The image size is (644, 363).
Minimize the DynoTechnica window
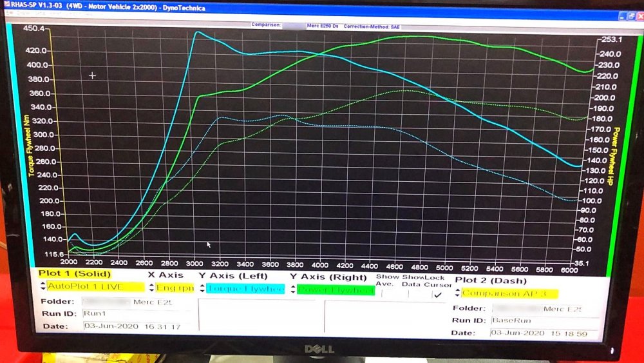(623, 16)
